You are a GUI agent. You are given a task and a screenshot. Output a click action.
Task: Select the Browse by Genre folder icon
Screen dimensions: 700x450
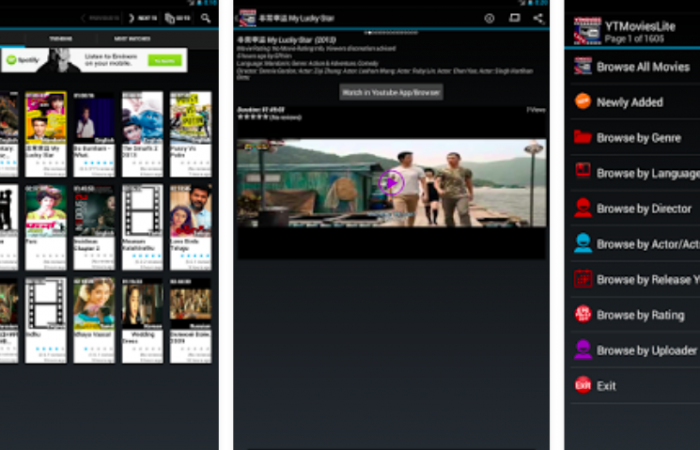(x=582, y=137)
